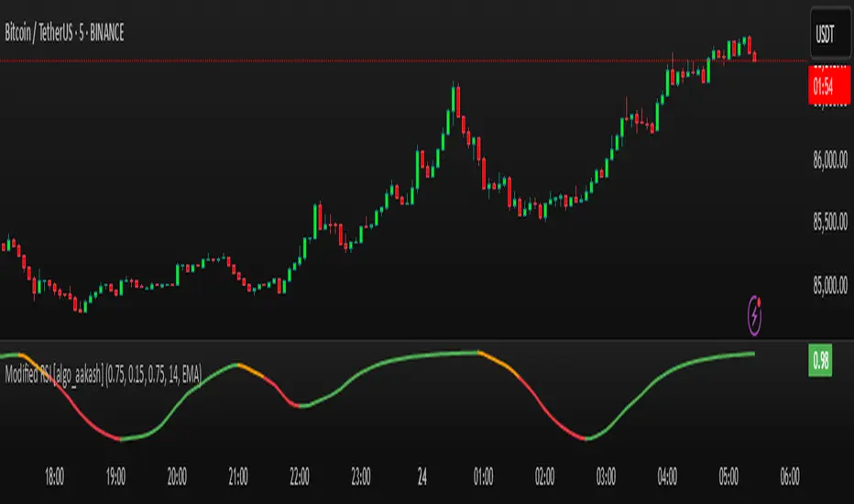Click the 18:00 time axis label

point(54,477)
